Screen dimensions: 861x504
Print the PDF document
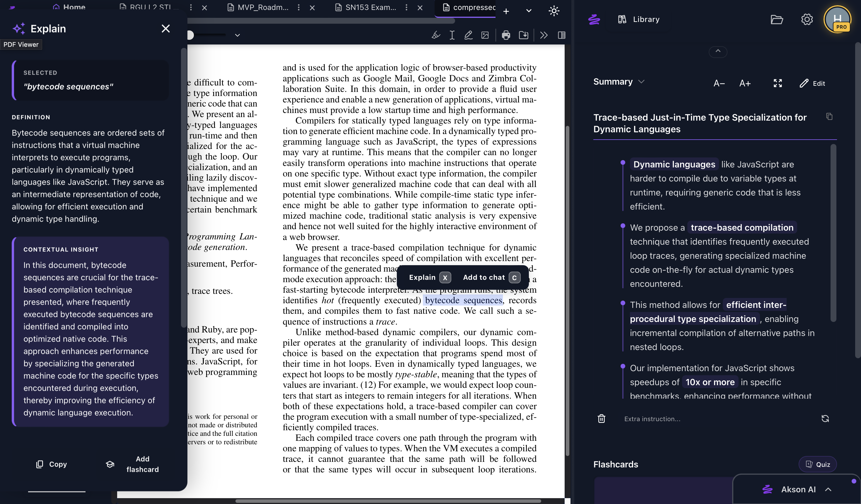tap(506, 35)
